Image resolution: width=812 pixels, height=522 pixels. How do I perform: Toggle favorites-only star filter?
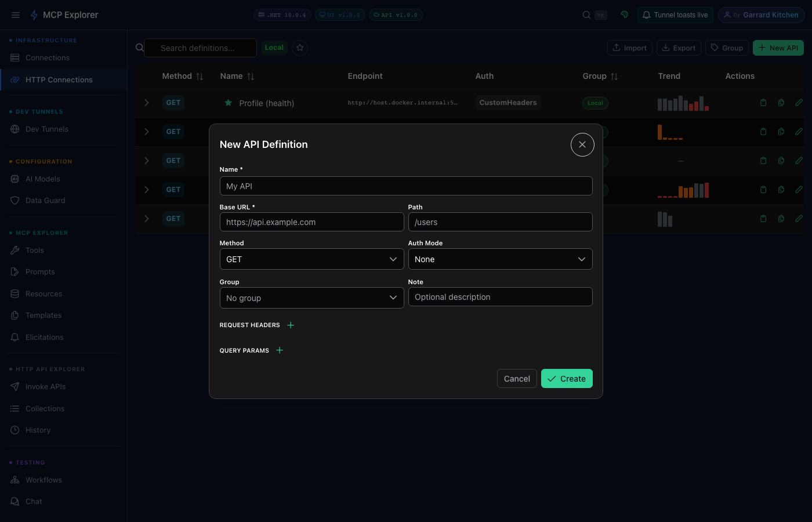tap(300, 48)
